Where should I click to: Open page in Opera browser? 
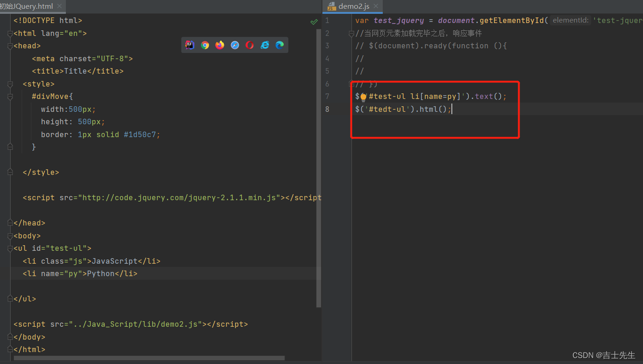pos(250,45)
